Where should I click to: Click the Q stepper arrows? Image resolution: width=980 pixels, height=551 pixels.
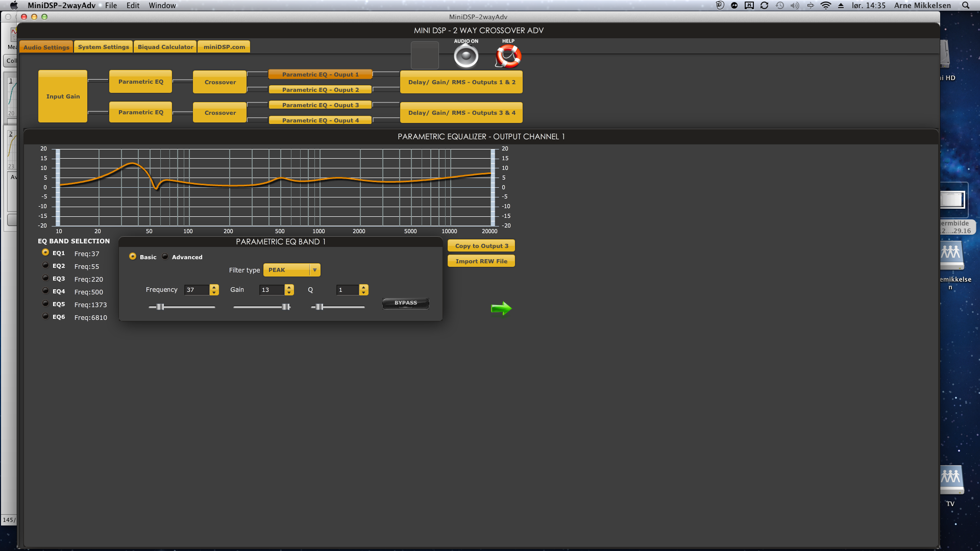point(363,290)
